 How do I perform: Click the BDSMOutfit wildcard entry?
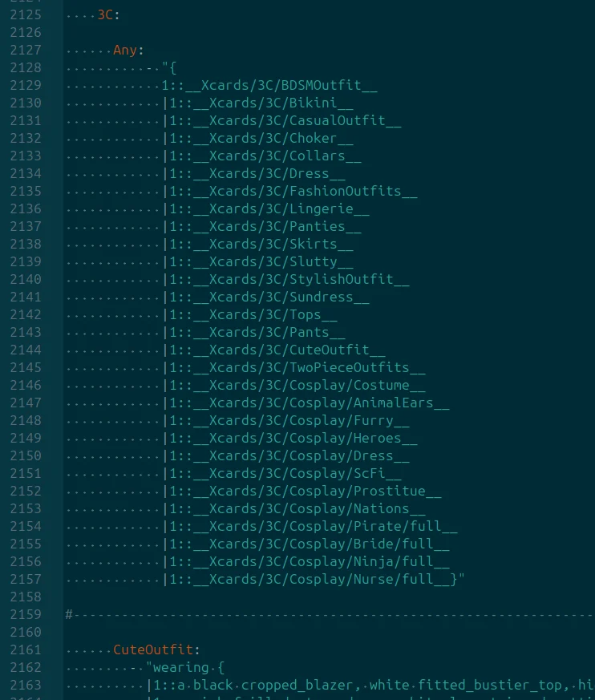[x=269, y=86]
